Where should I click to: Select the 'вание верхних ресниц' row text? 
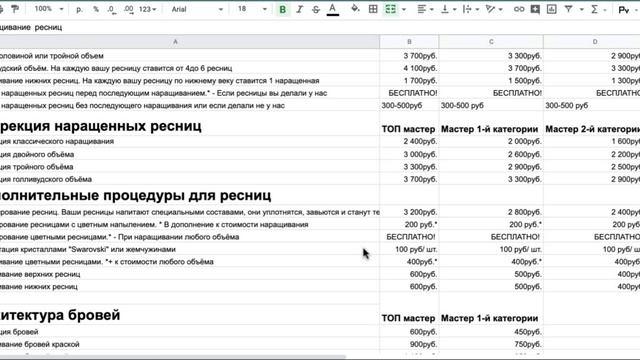pos(40,274)
